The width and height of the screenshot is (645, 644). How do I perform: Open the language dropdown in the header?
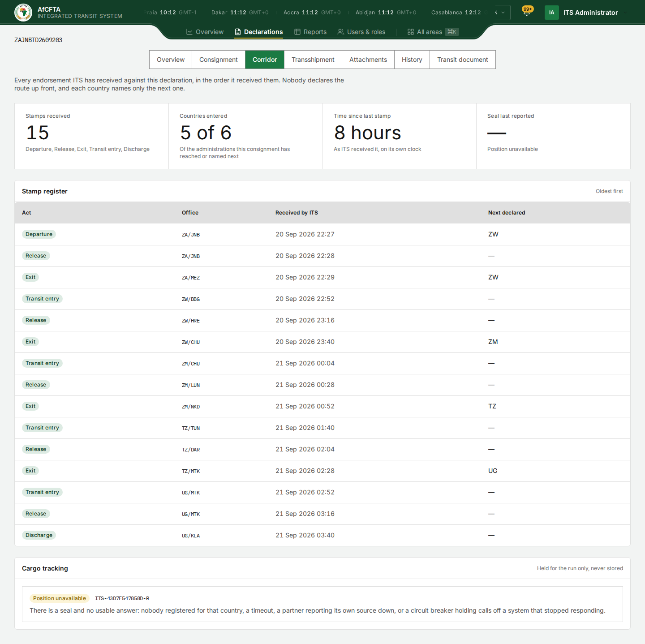pos(503,13)
